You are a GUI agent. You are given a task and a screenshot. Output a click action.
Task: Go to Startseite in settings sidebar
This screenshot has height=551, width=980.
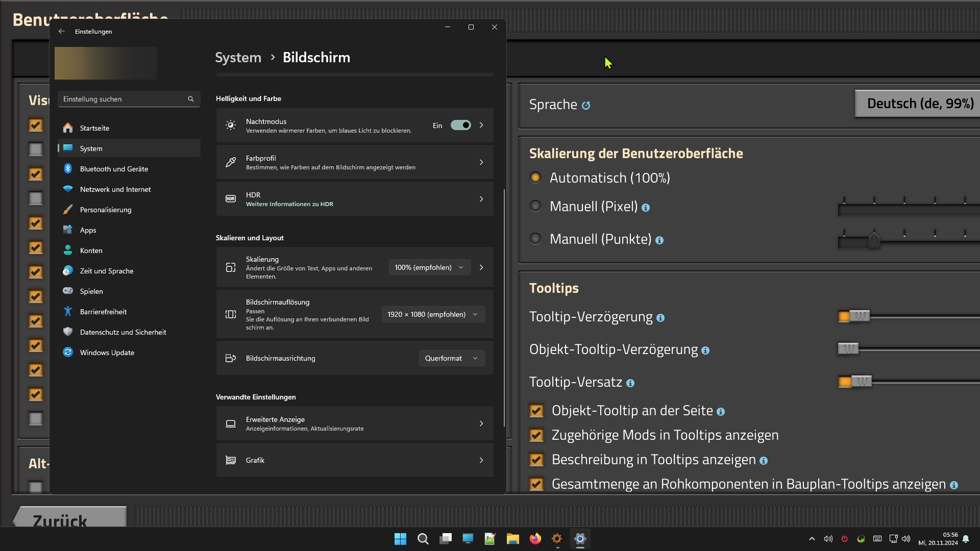point(129,128)
